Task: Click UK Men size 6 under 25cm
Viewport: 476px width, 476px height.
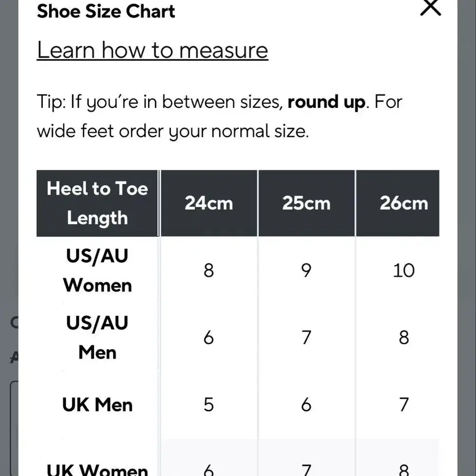Action: (306, 405)
